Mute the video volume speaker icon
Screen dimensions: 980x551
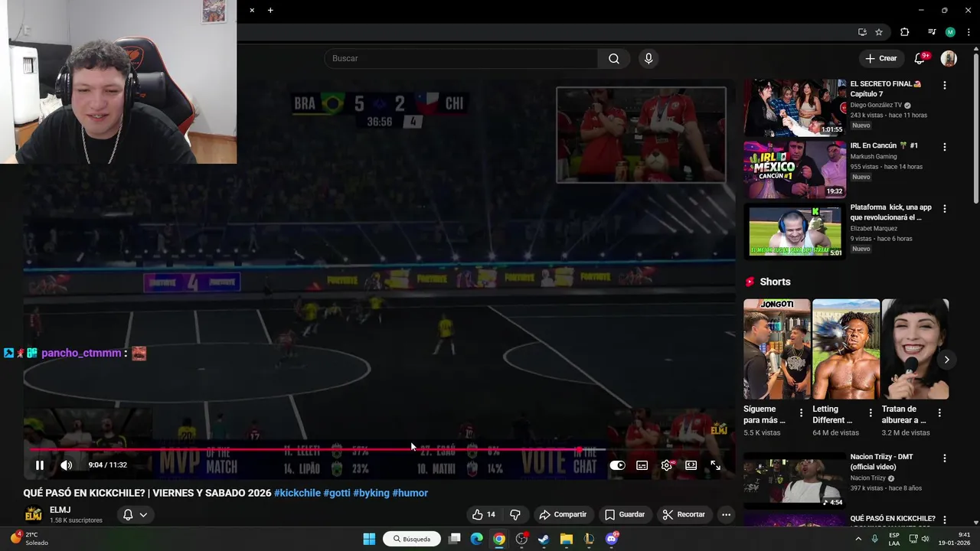click(67, 465)
